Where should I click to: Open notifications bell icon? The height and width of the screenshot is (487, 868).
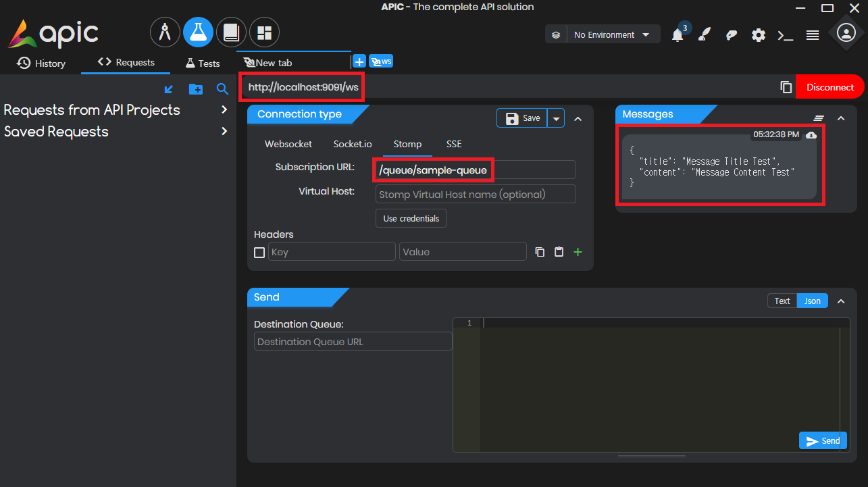pyautogui.click(x=678, y=35)
